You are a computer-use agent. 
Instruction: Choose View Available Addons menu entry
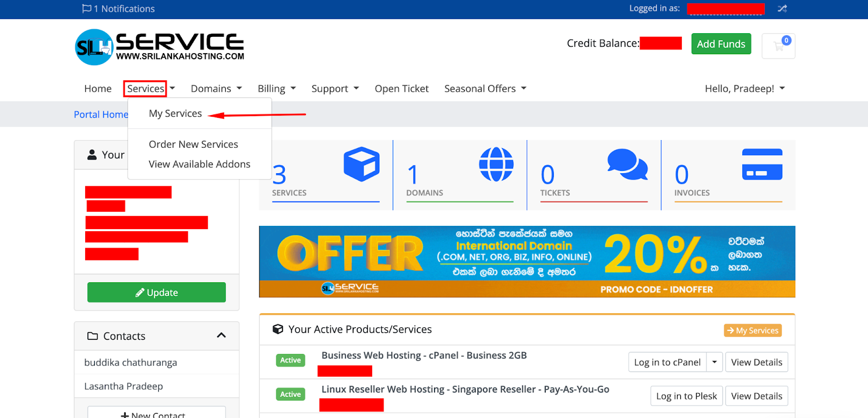tap(199, 164)
